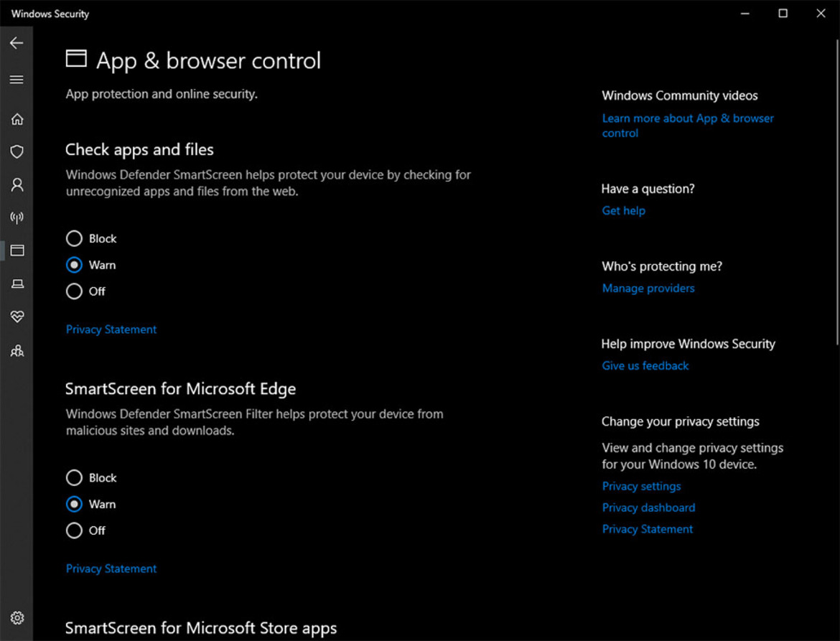Click the Have a question? text
840x641 pixels.
pos(648,189)
